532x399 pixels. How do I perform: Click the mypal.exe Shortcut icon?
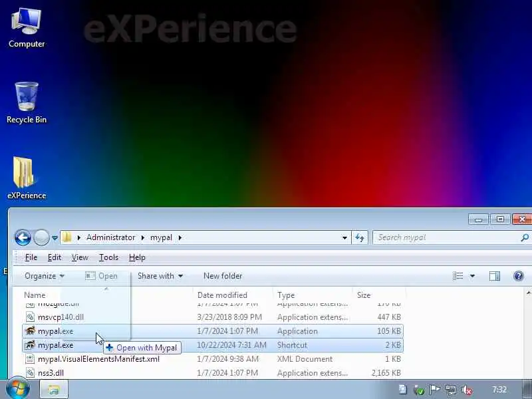click(30, 345)
